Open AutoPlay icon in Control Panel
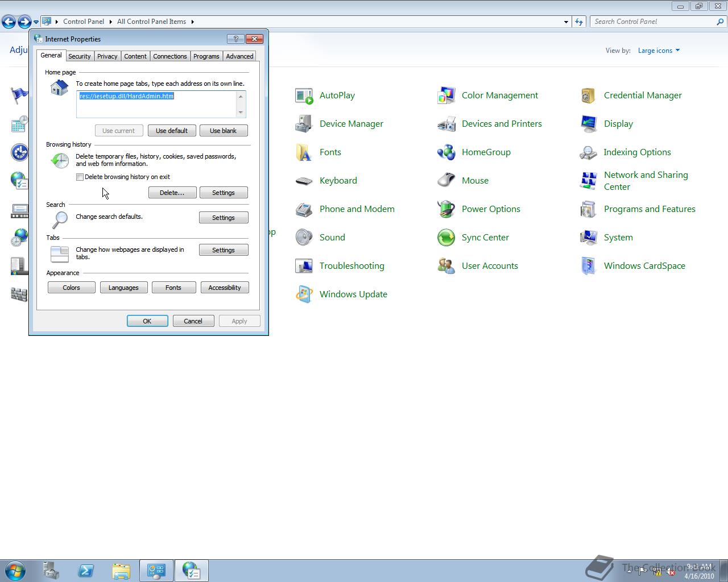The height and width of the screenshot is (582, 728). 304,95
